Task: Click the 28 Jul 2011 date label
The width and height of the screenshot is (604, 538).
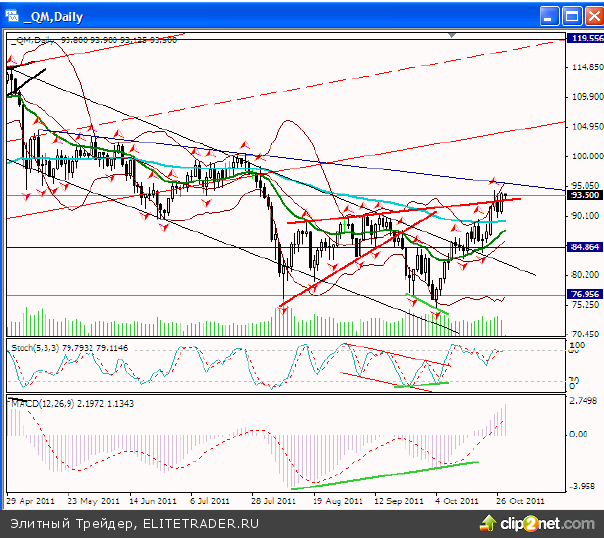Action: click(x=273, y=499)
